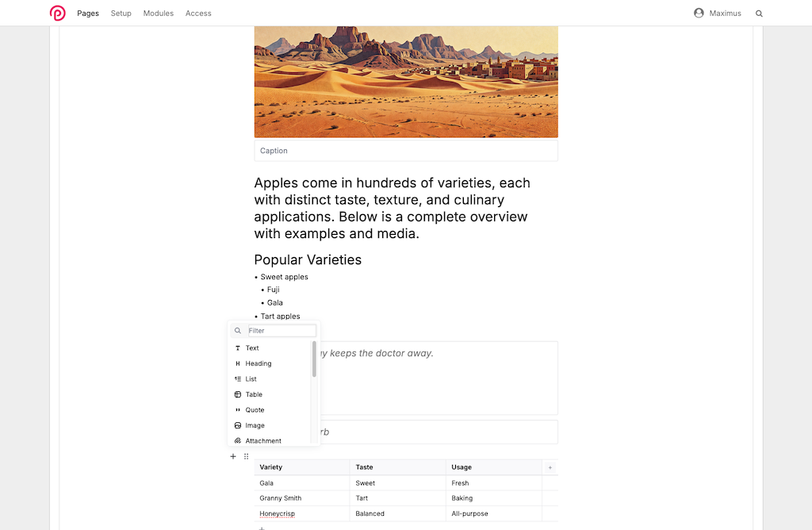Click the Text block icon

[238, 348]
